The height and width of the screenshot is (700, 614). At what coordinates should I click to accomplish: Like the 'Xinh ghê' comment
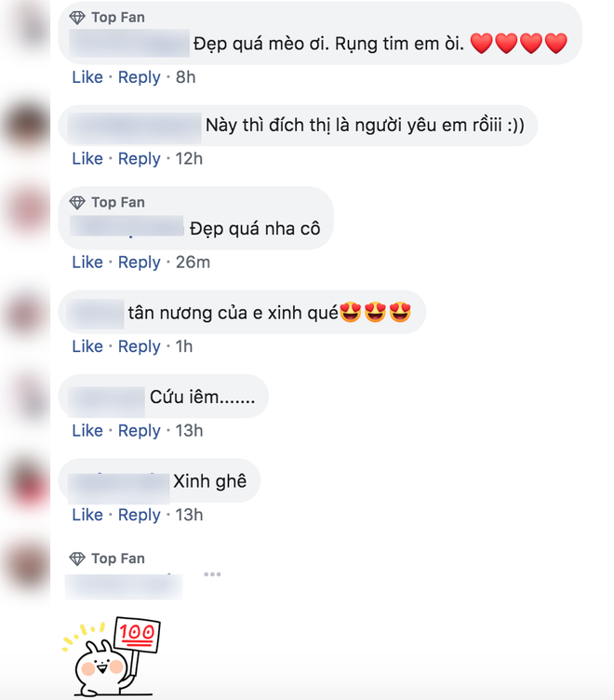click(87, 515)
